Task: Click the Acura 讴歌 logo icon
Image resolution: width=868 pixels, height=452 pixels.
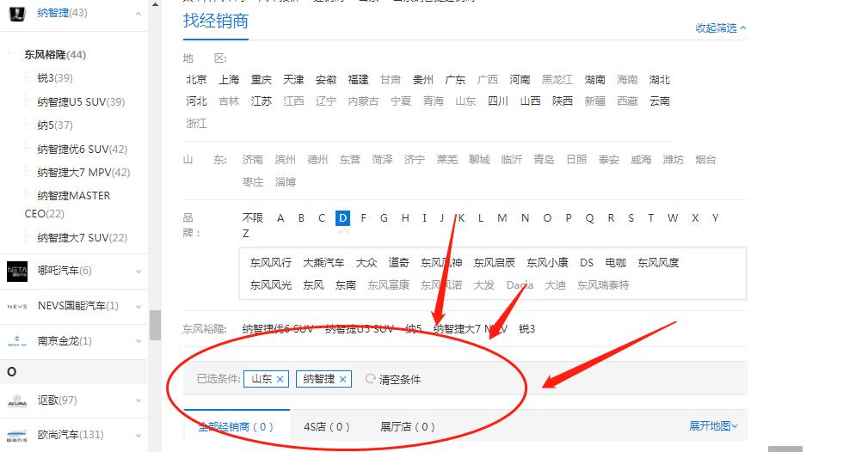Action: 17,400
